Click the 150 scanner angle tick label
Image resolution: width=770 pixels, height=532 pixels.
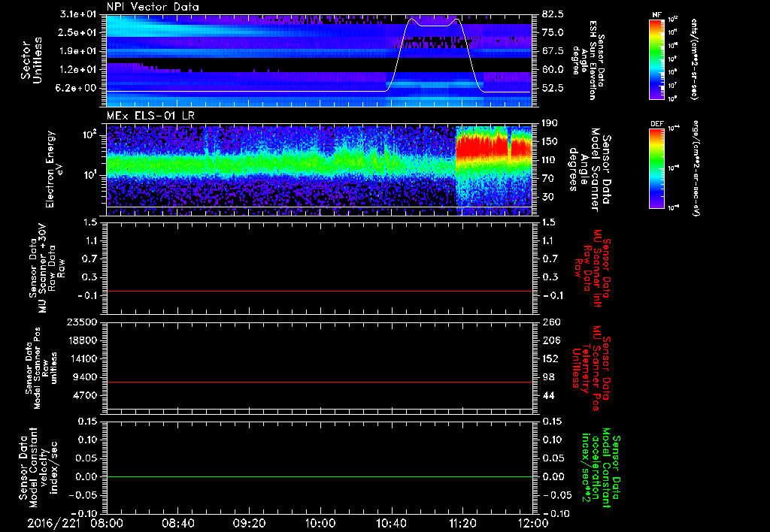[x=550, y=141]
